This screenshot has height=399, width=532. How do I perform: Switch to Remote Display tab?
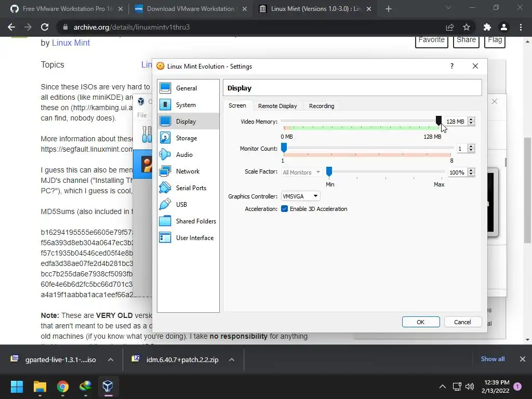coord(277,106)
